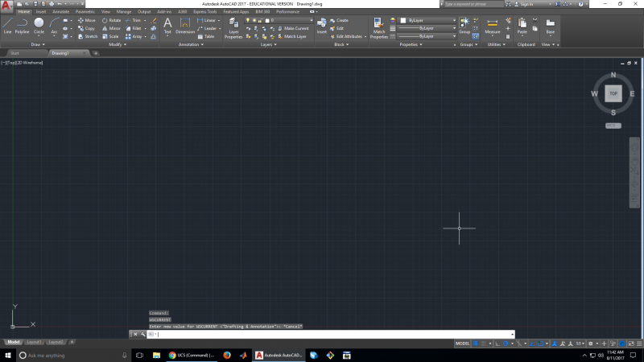Activate the Mirror command
The height and width of the screenshot is (362, 644).
111,28
